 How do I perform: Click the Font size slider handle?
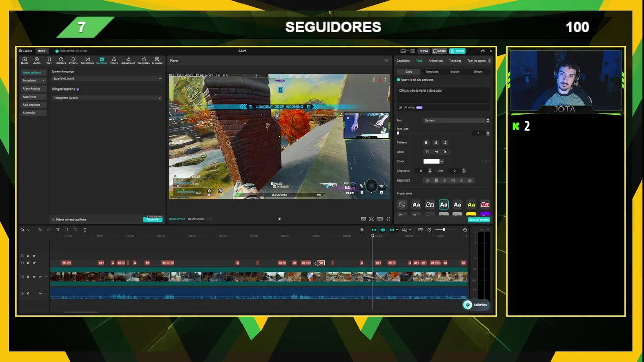pos(398,133)
